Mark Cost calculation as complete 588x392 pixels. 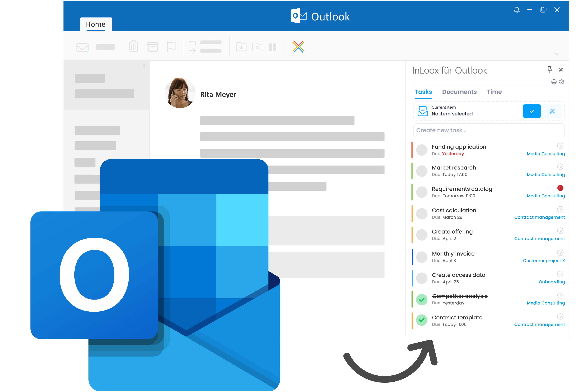coord(422,214)
